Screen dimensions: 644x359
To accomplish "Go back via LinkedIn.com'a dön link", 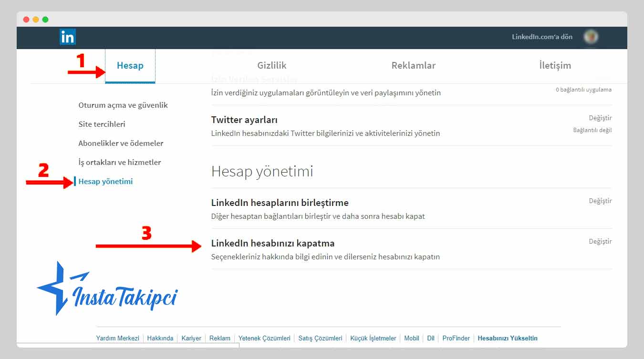I will click(542, 37).
